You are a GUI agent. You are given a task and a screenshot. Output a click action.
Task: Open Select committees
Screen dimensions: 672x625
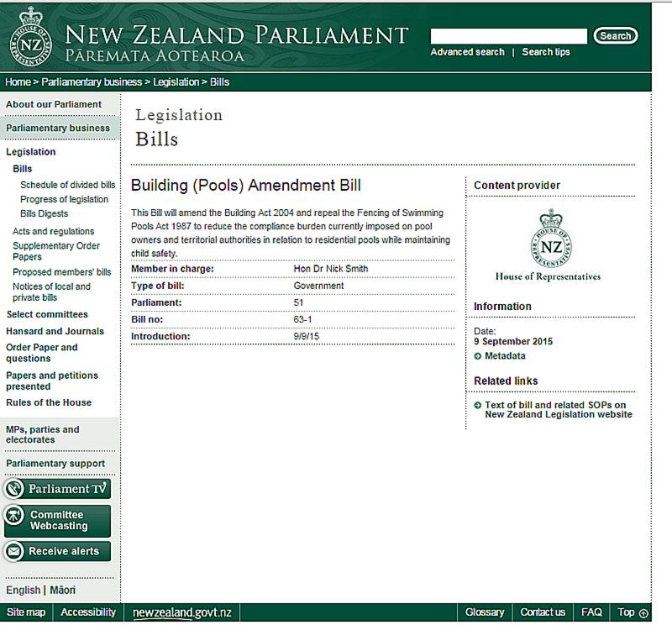click(47, 314)
